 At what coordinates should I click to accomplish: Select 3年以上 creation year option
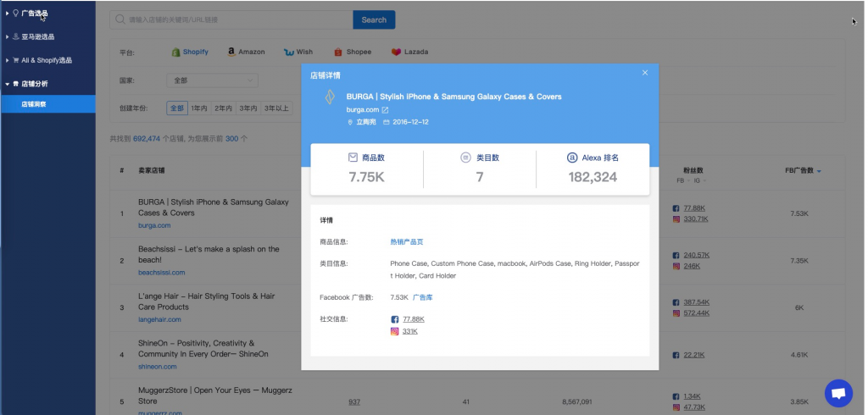[276, 108]
